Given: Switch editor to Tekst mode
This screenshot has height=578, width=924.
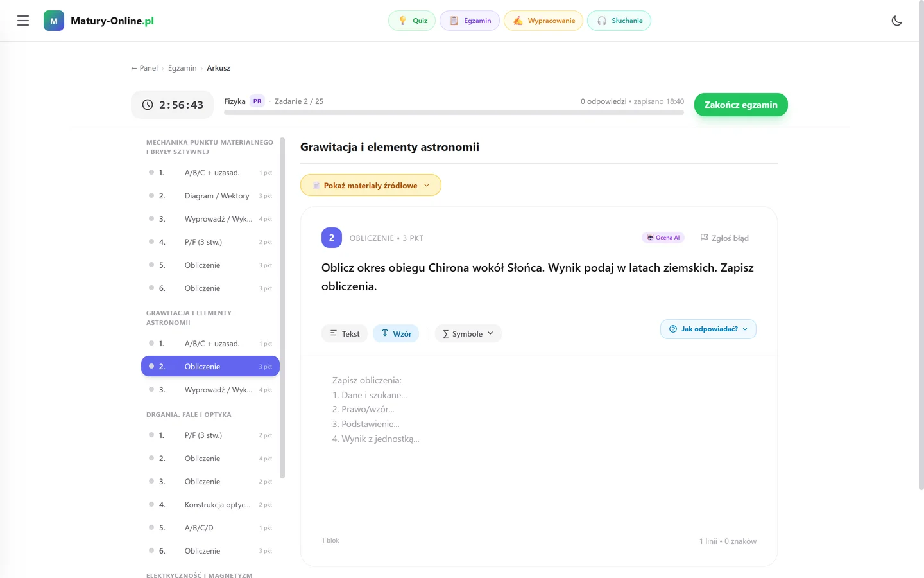Looking at the screenshot, I should click(345, 333).
